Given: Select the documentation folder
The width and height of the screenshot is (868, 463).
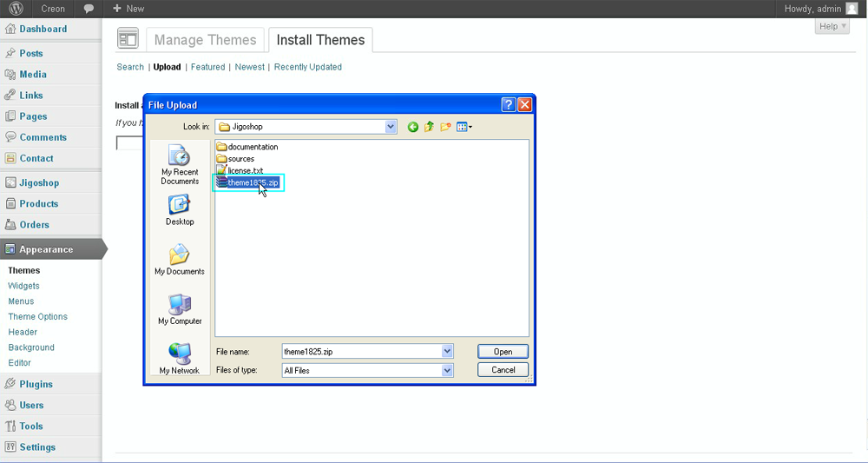Looking at the screenshot, I should (x=252, y=147).
